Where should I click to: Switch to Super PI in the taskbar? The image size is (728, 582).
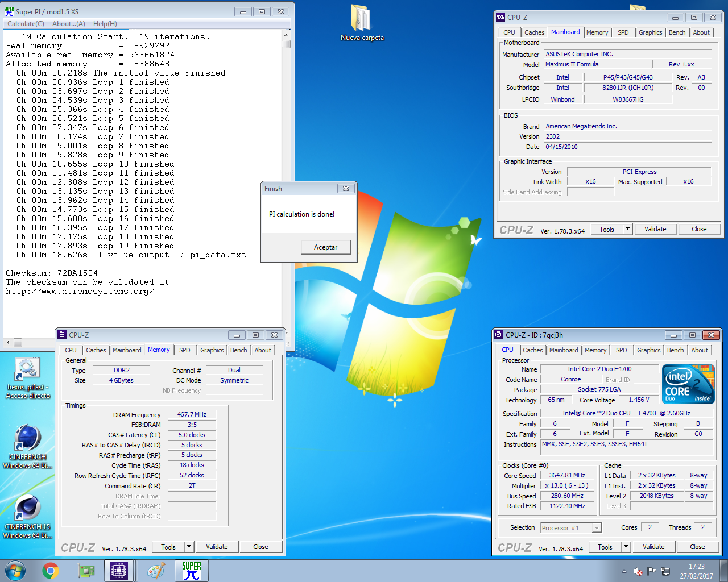[x=192, y=571]
